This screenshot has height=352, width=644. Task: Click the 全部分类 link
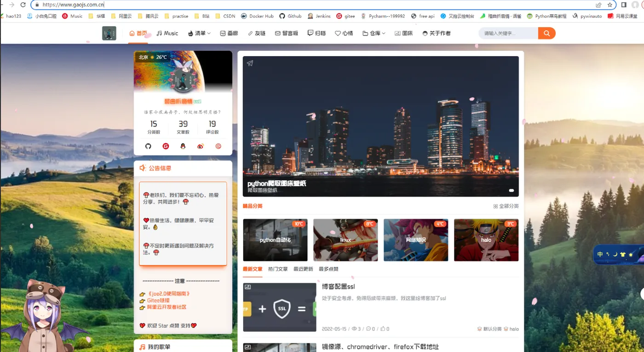(x=506, y=206)
